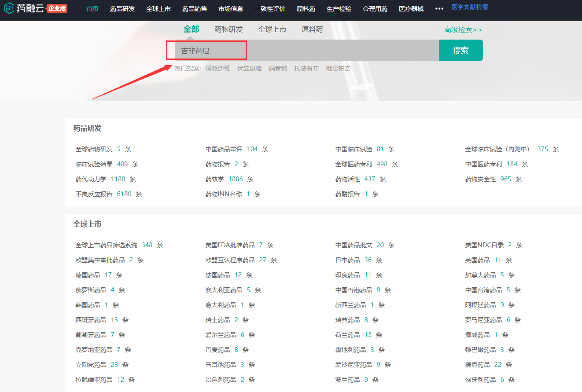Open the more menu ellipsis icon
This screenshot has width=582, height=392.
[439, 9]
